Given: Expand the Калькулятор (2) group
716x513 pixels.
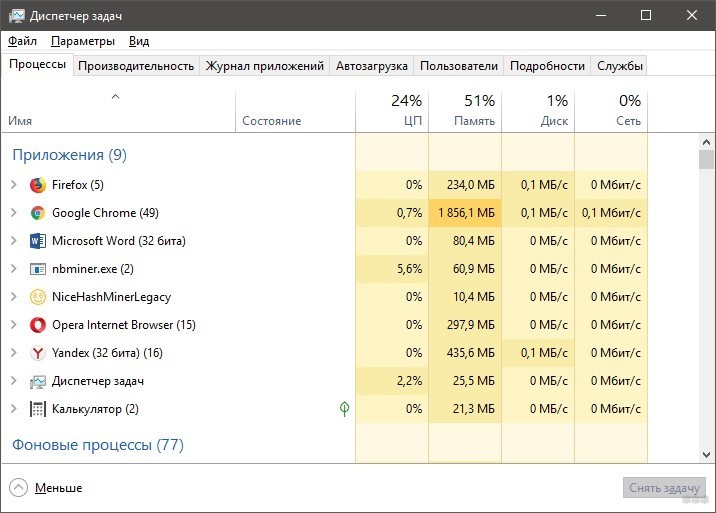Looking at the screenshot, I should pos(14,408).
